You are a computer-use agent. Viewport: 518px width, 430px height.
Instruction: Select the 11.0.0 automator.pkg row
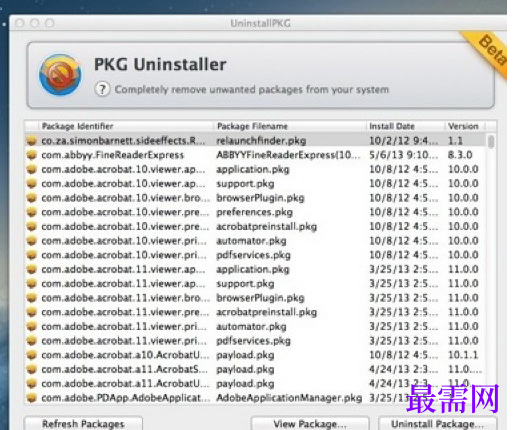255,326
